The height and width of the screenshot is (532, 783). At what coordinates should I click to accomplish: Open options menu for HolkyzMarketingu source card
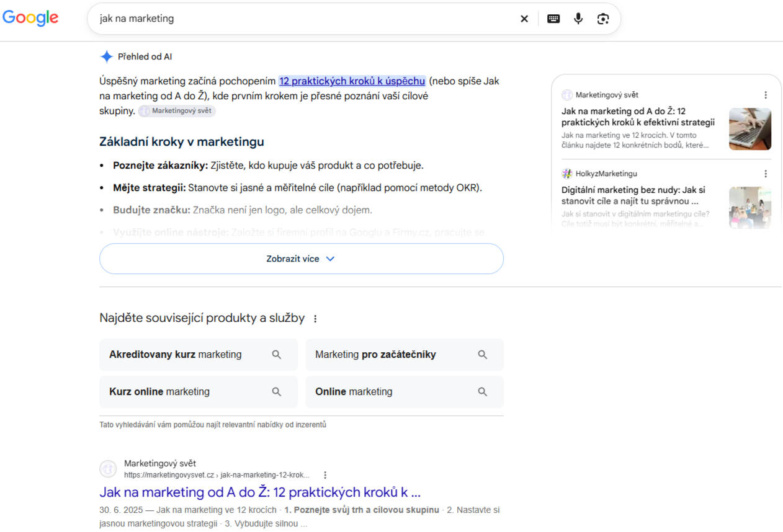coord(766,174)
